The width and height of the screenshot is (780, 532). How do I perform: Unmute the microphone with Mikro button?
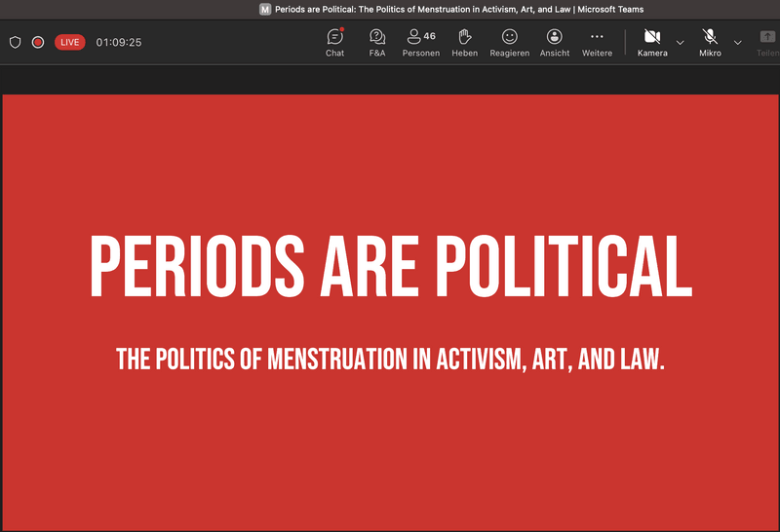(x=710, y=42)
